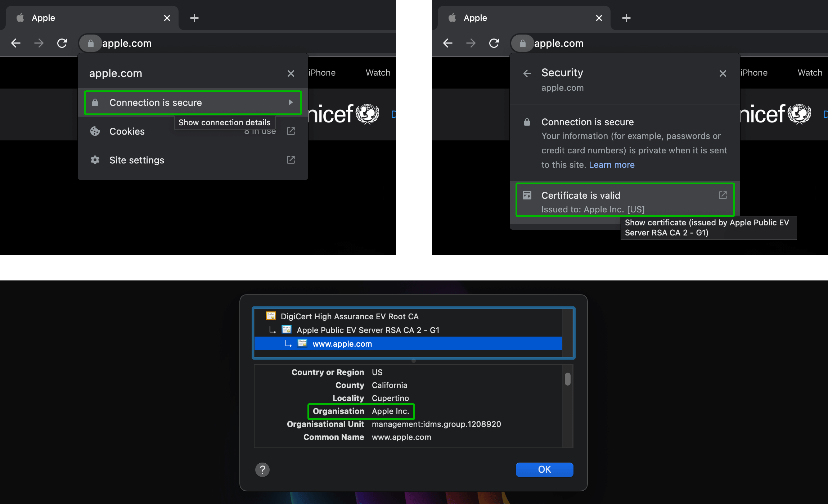Click split divider handle between certificate panes
This screenshot has width=828, height=504.
click(x=414, y=361)
